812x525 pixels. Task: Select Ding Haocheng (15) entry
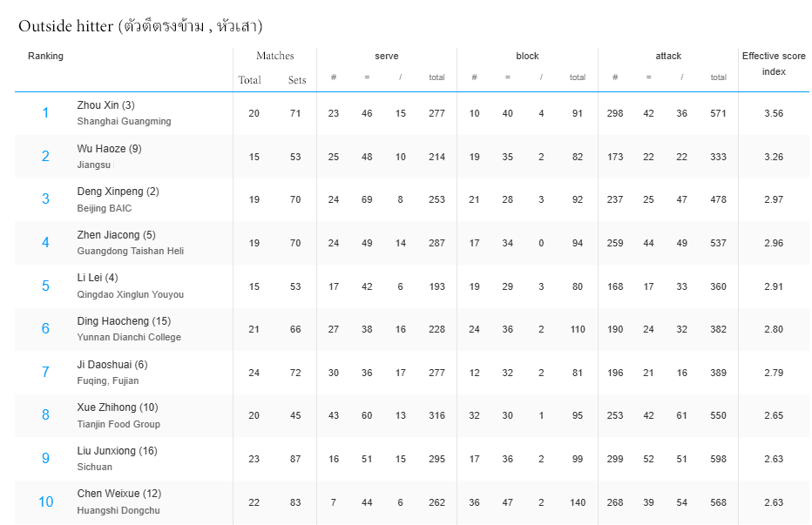[x=124, y=321]
